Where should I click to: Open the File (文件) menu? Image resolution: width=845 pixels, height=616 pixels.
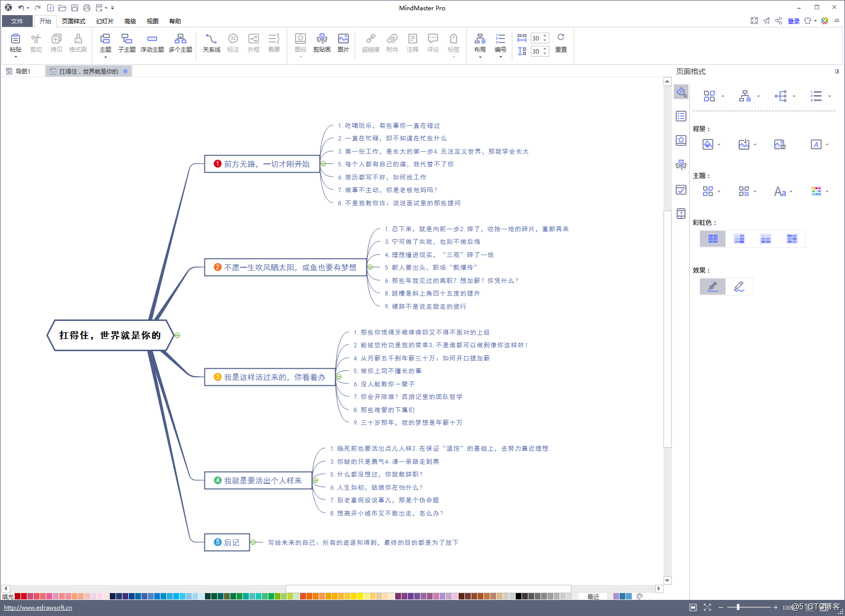coord(17,21)
